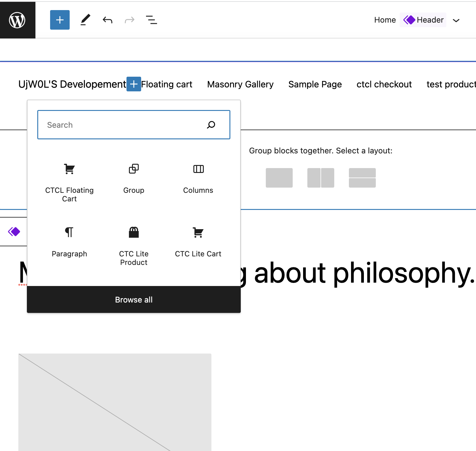Viewport: 476px width, 451px height.
Task: Click the inline navigation plus appender
Action: (x=134, y=84)
